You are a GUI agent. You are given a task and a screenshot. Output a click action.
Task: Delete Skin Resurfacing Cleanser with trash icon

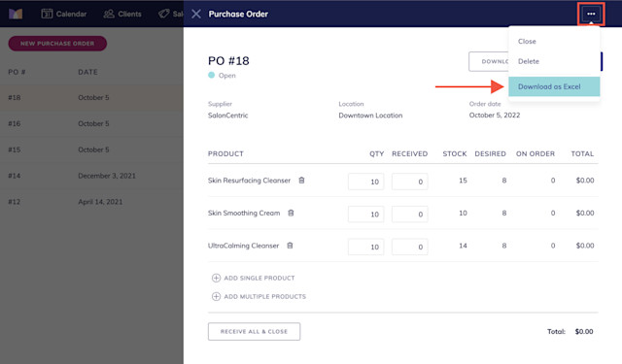point(301,181)
